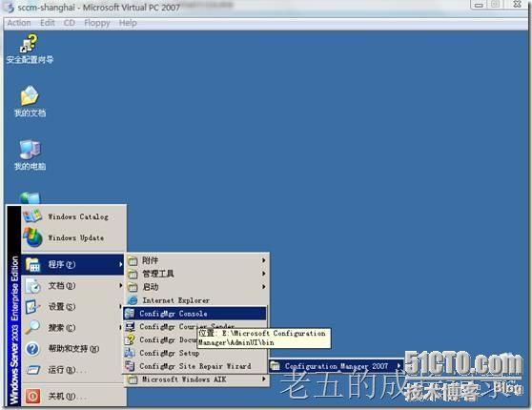This screenshot has width=532, height=410.
Task: Click the ConfigMgr Console icon
Action: click(130, 314)
